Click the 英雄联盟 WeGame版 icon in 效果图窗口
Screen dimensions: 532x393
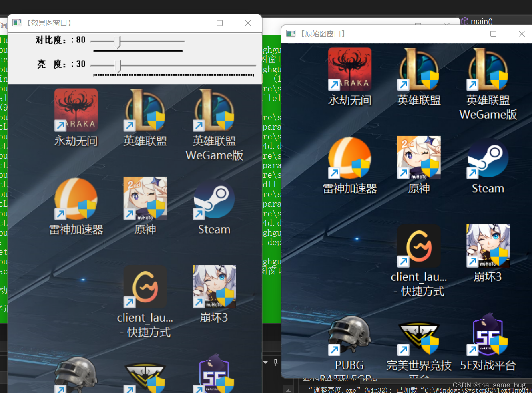pos(214,110)
